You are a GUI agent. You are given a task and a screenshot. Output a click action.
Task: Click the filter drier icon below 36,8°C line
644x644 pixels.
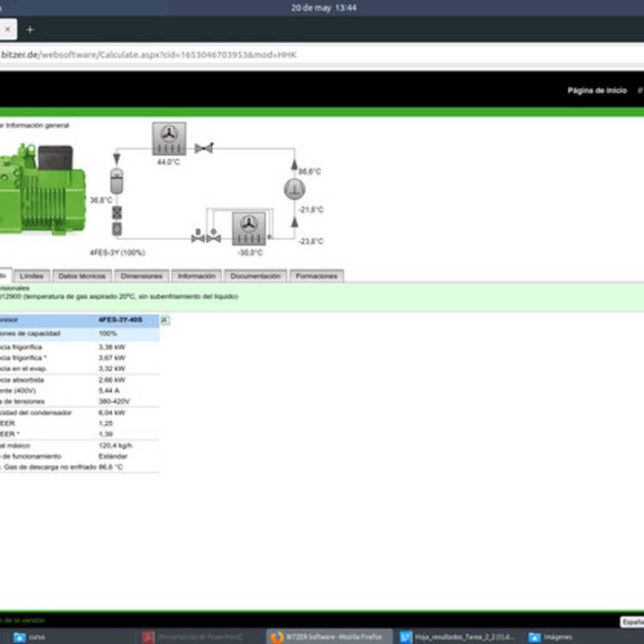[117, 213]
